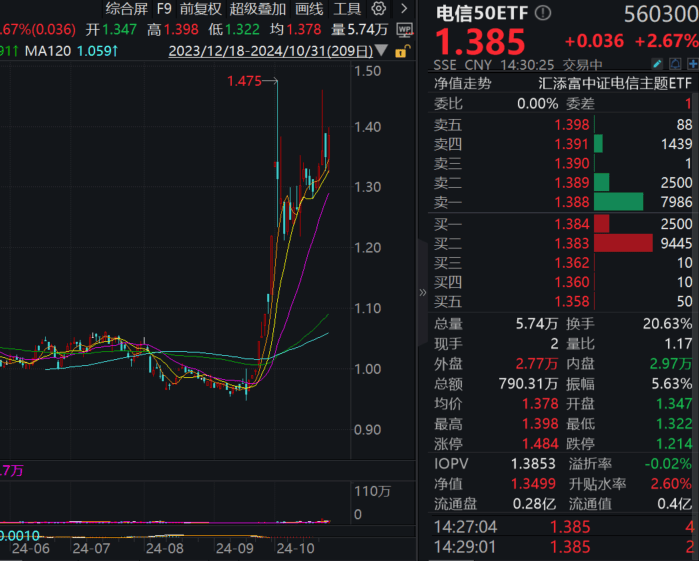
Task: Click buy-two price 1.383
Action: tap(572, 243)
